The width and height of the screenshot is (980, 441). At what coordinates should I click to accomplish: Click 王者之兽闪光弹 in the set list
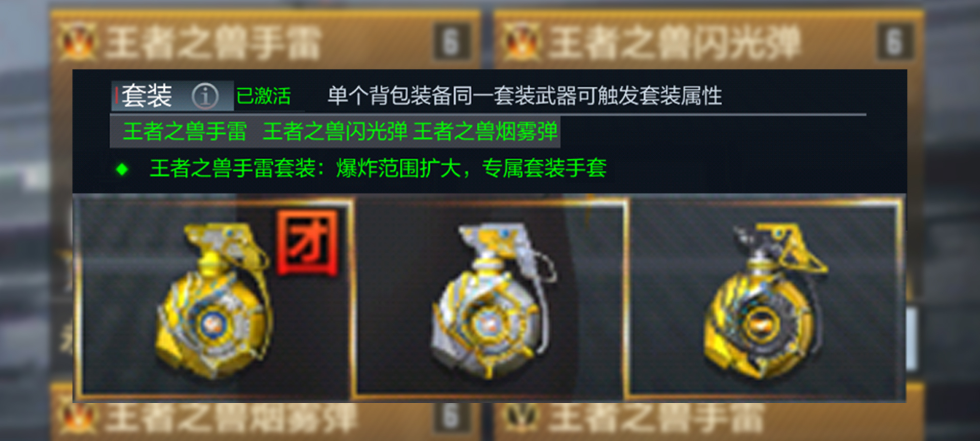[335, 132]
